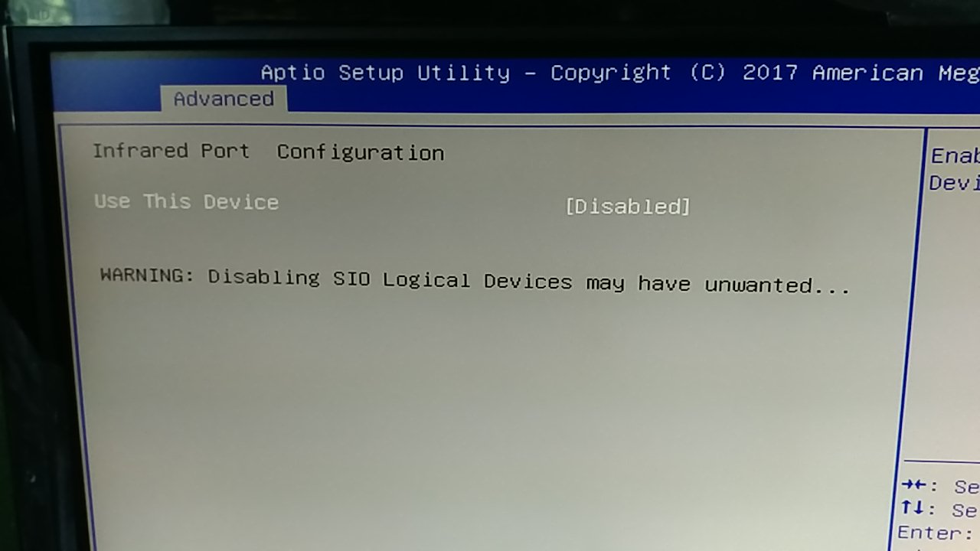The image size is (980, 551).
Task: Open the [Disabled] option value
Action: tap(628, 207)
